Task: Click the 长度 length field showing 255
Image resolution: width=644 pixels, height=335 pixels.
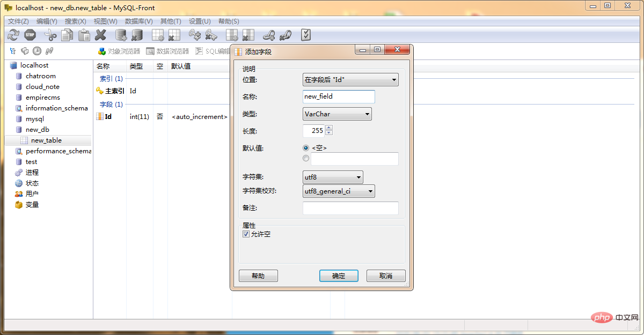Action: pyautogui.click(x=314, y=130)
